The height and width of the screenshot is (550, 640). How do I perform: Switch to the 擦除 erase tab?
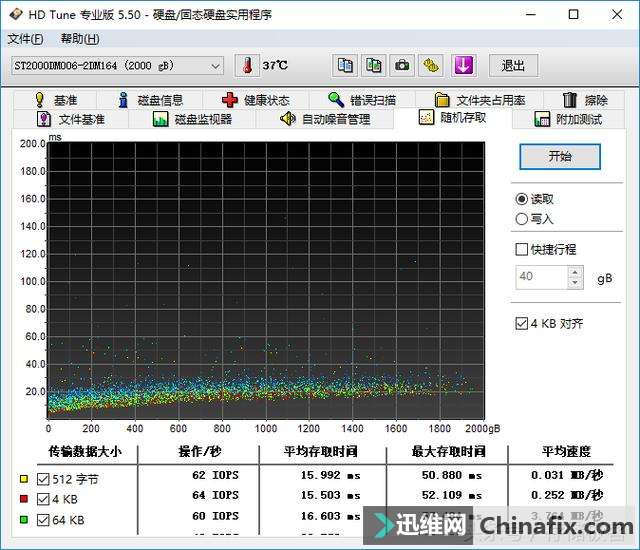(585, 100)
